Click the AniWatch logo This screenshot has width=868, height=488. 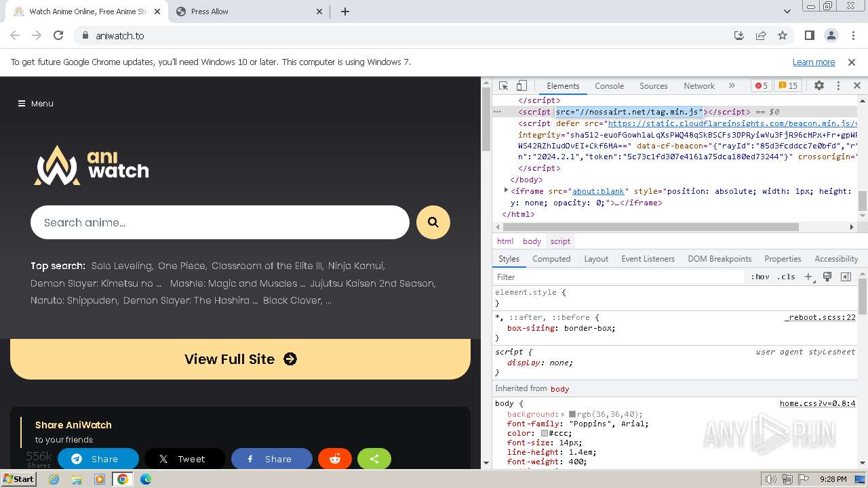point(92,165)
